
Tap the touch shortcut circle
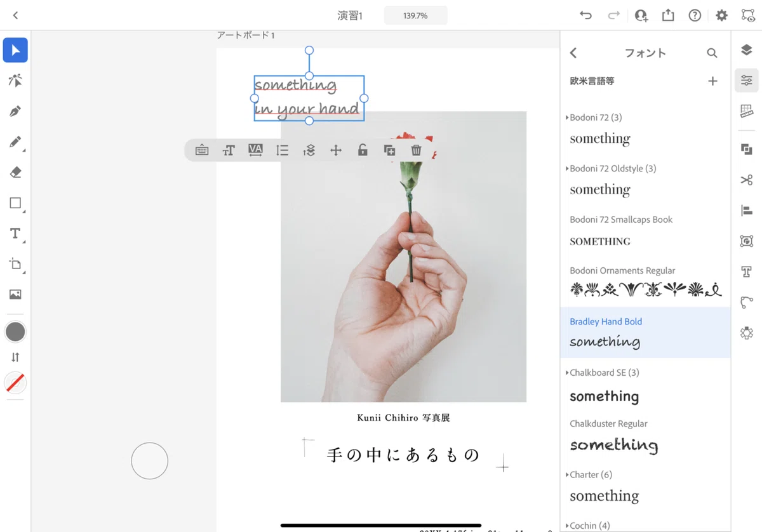point(149,461)
